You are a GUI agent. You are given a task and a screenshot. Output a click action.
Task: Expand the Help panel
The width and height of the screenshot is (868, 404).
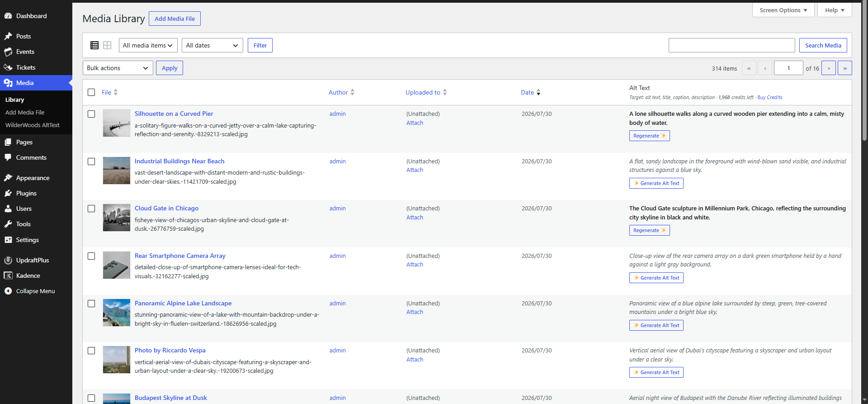[835, 10]
